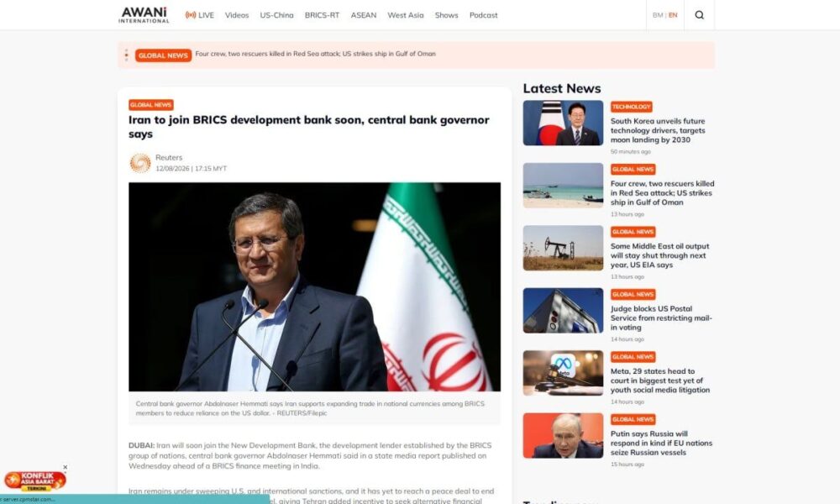Open Some Middle East oil output headline

tap(659, 255)
